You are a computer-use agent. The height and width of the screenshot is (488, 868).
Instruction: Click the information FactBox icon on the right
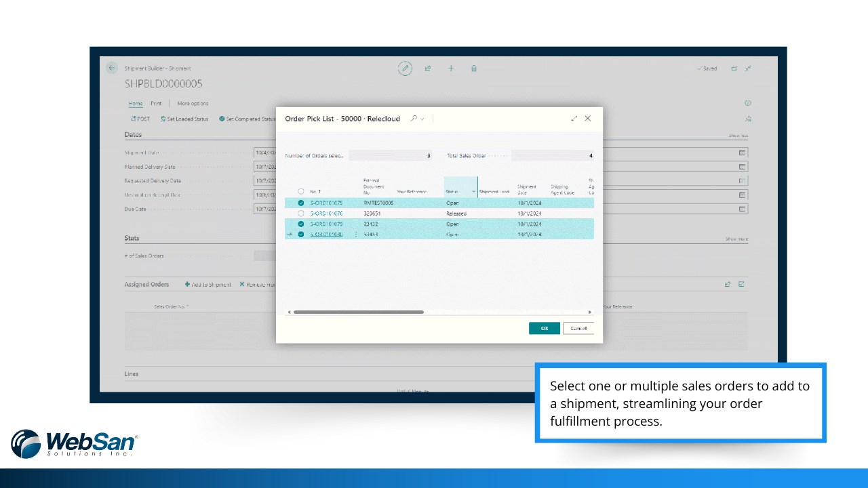tap(748, 103)
